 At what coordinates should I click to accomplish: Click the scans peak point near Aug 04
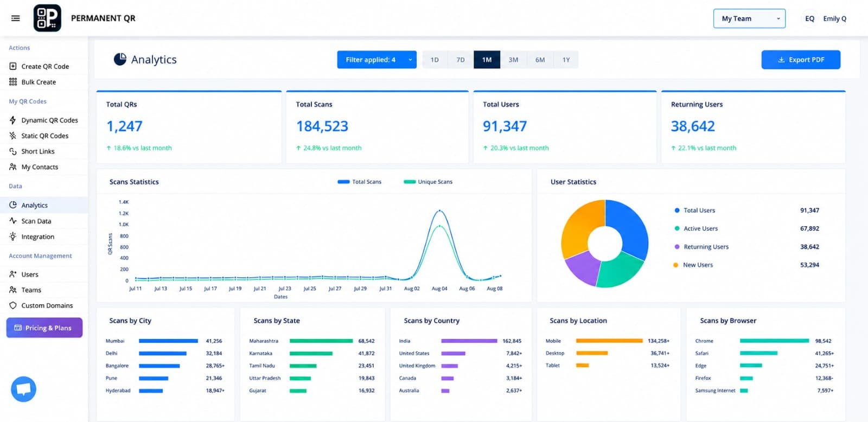(439, 210)
